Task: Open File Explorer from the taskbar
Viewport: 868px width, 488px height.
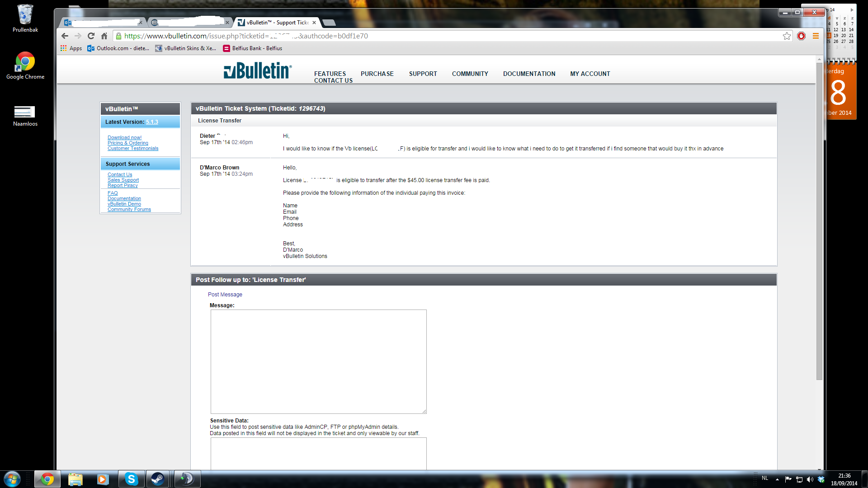Action: click(x=75, y=479)
